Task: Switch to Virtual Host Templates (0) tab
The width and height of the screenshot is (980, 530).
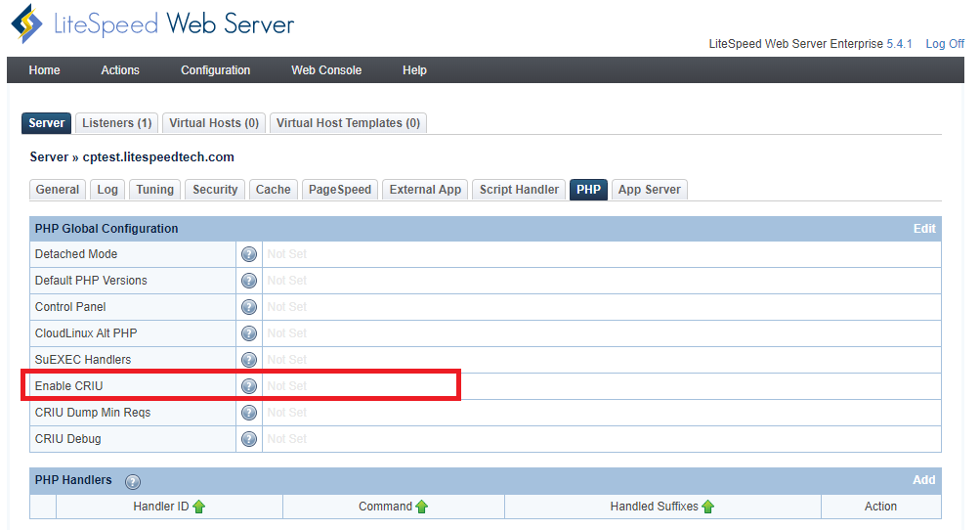Action: point(348,123)
